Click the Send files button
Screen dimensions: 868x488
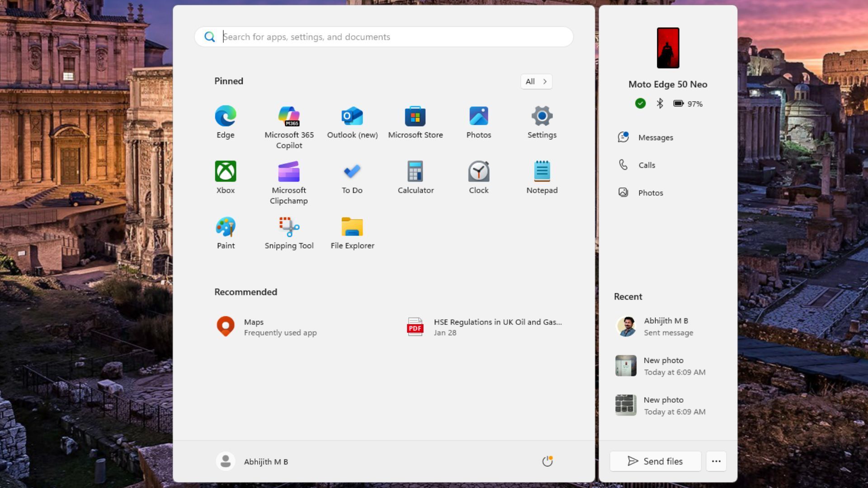tap(655, 461)
